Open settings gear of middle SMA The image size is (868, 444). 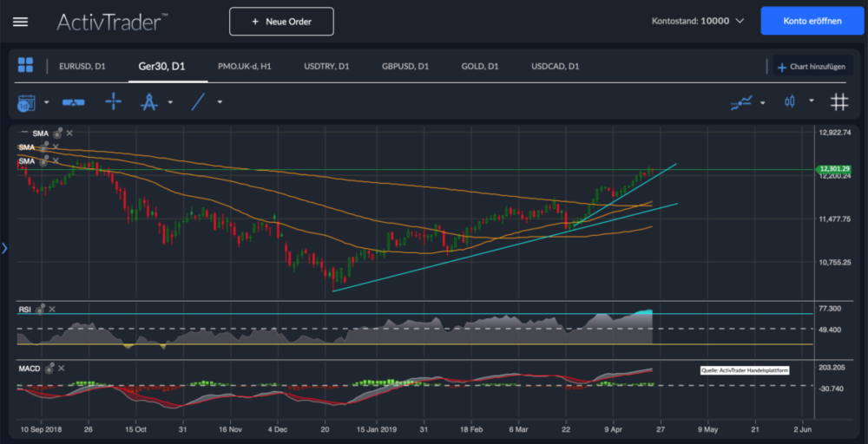tap(44, 147)
